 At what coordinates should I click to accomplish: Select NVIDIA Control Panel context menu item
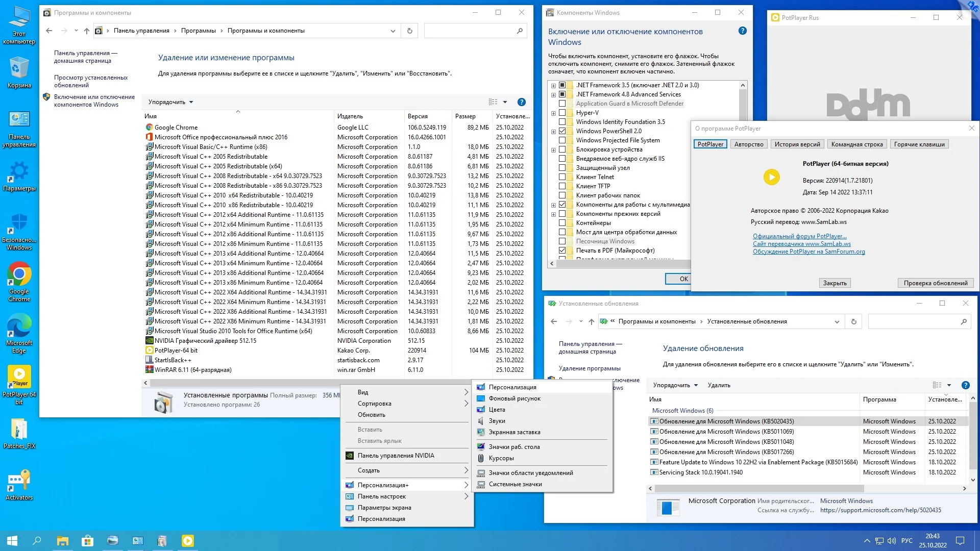396,456
